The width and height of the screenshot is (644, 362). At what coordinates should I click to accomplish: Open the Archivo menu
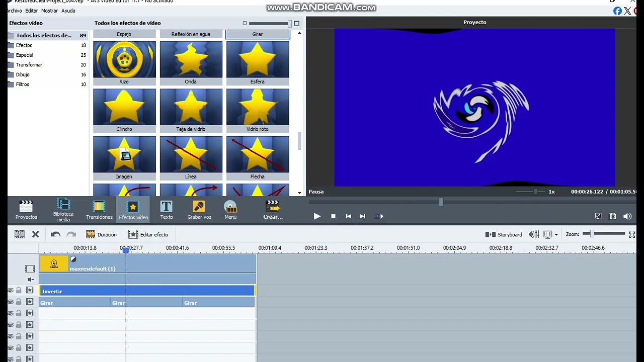14,11
